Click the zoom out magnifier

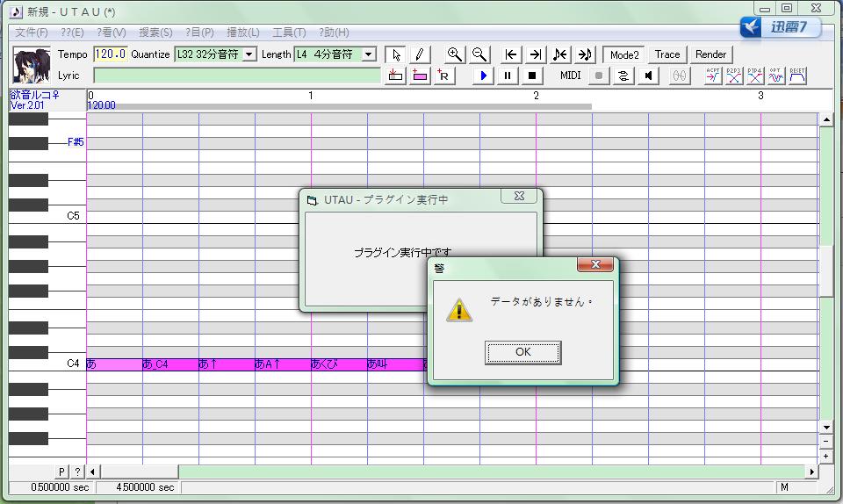point(479,54)
